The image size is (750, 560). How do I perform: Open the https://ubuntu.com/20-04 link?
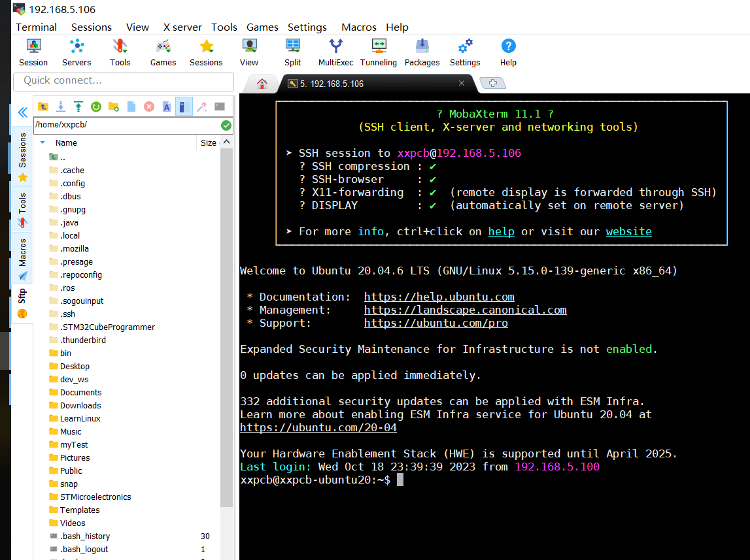318,427
